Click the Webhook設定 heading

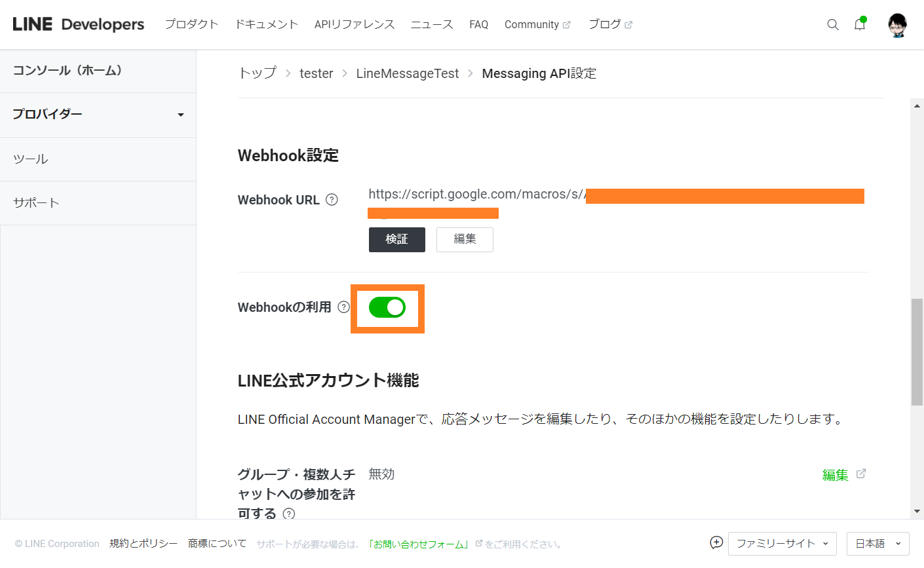point(288,155)
